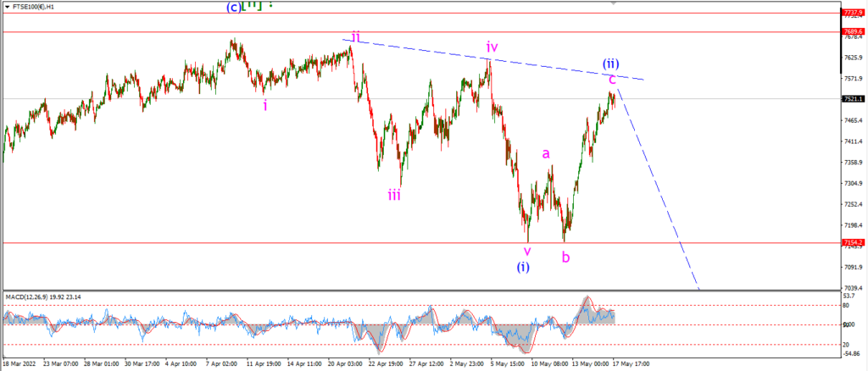Select the blue (ii) wave label
The image size is (868, 371).
point(610,64)
